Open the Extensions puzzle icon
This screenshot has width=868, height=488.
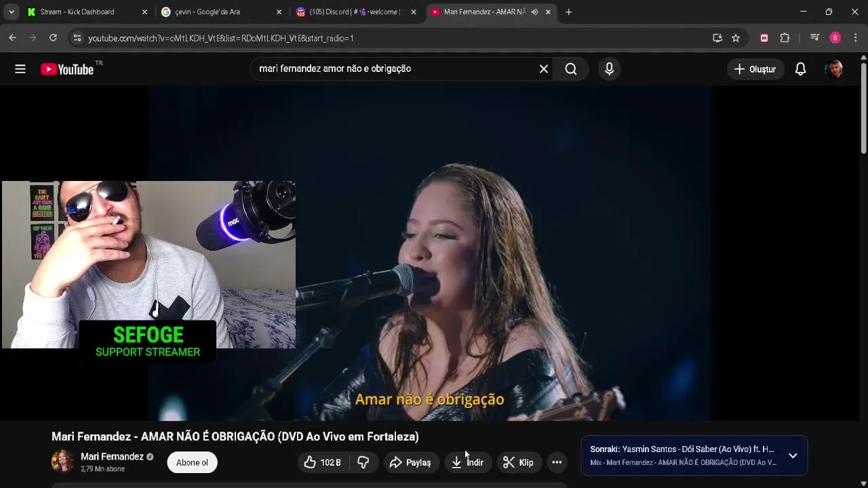click(785, 38)
